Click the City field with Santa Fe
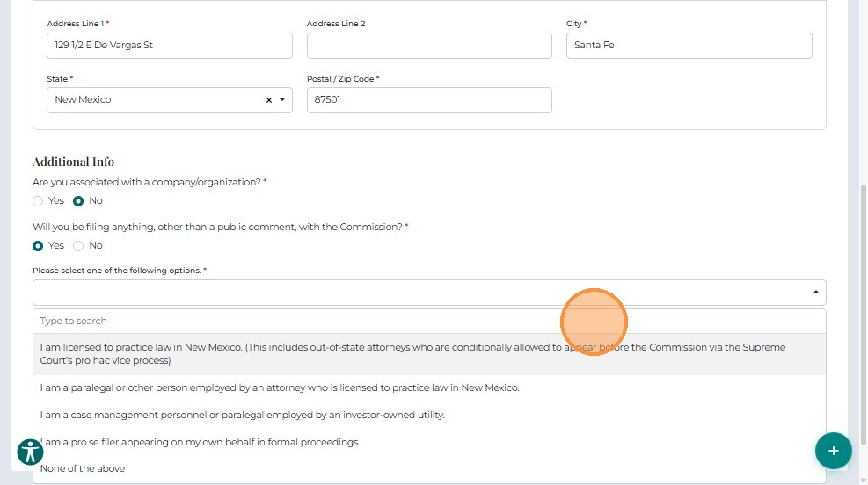Screen dimensions: 868x485 point(689,46)
